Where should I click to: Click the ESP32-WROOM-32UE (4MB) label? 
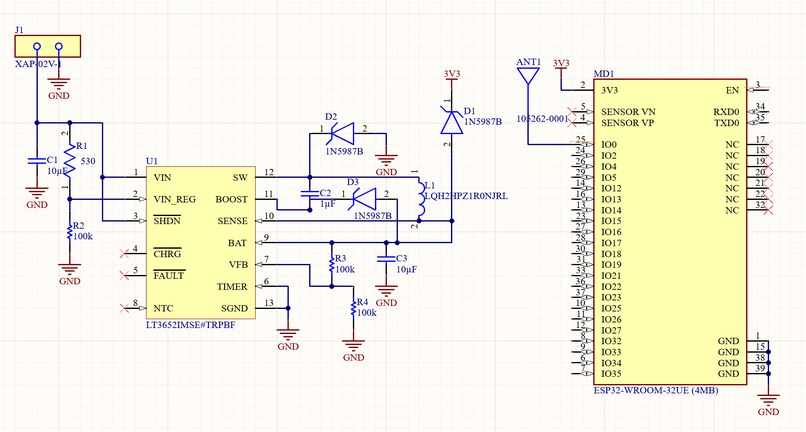656,390
